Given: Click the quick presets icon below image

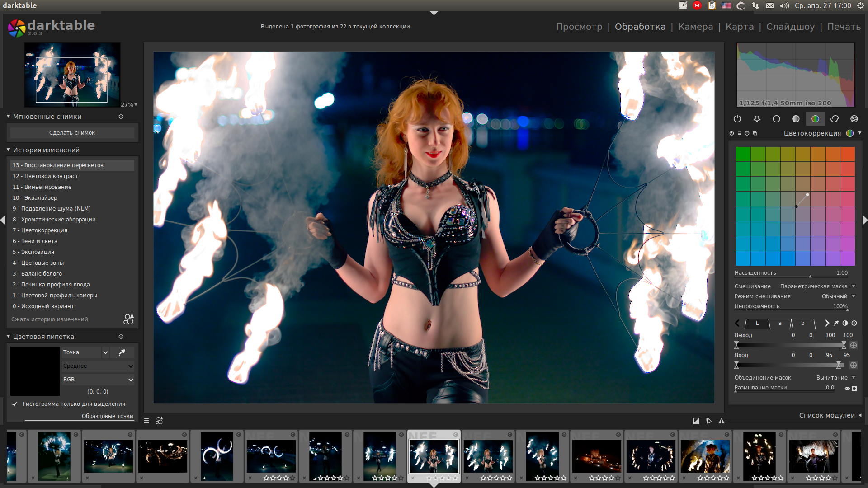Looking at the screenshot, I should click(x=146, y=421).
